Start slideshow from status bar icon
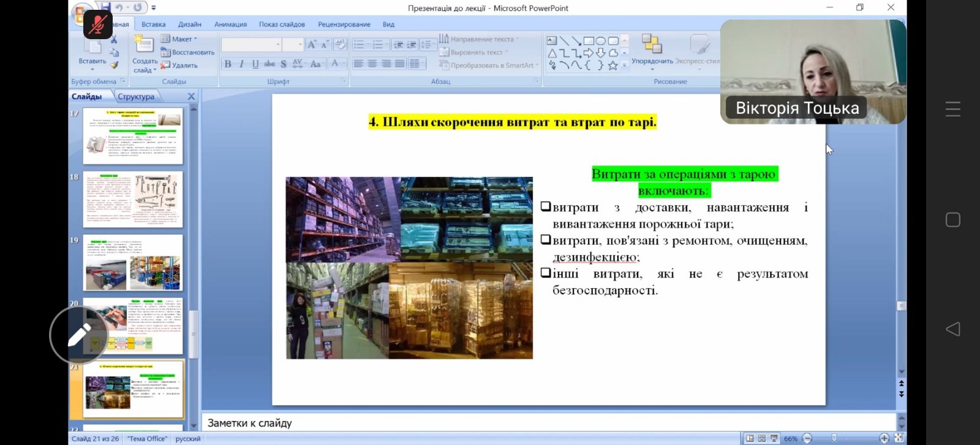980x445 pixels. click(774, 438)
